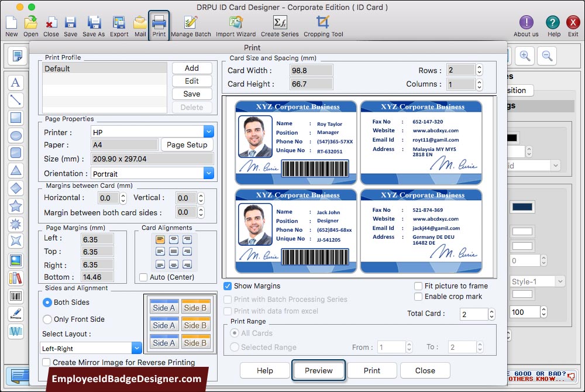Viewport: 585px width, 392px height.
Task: Select the Both Sides radio button
Action: click(47, 302)
